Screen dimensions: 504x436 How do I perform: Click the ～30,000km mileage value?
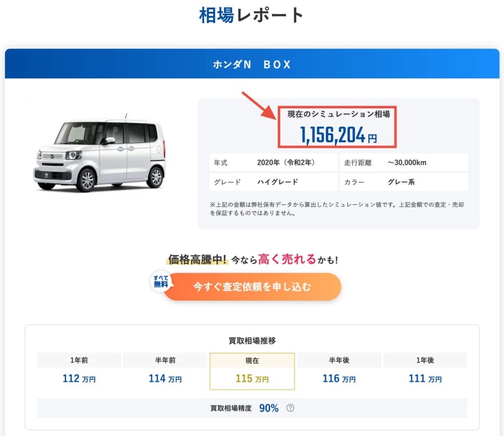407,163
